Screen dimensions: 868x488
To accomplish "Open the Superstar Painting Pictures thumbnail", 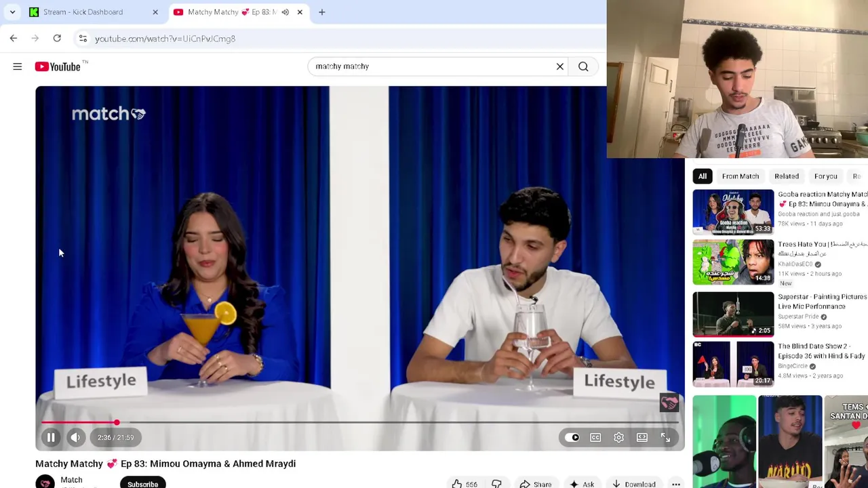I will point(733,314).
